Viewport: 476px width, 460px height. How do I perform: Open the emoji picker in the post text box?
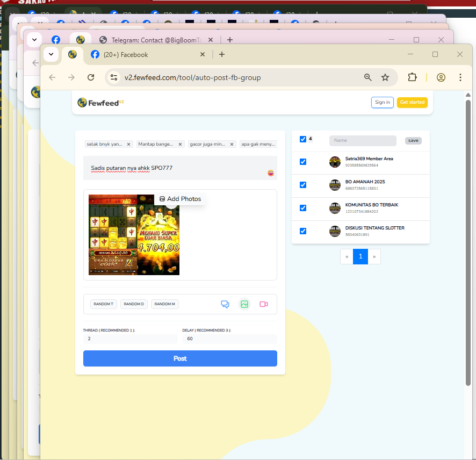pos(271,172)
